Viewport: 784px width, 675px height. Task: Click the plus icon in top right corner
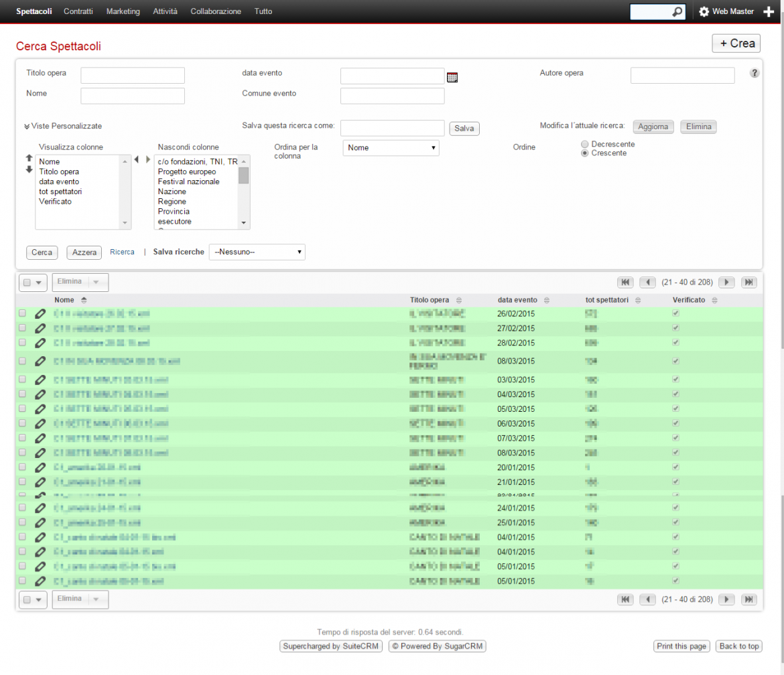coord(769,11)
